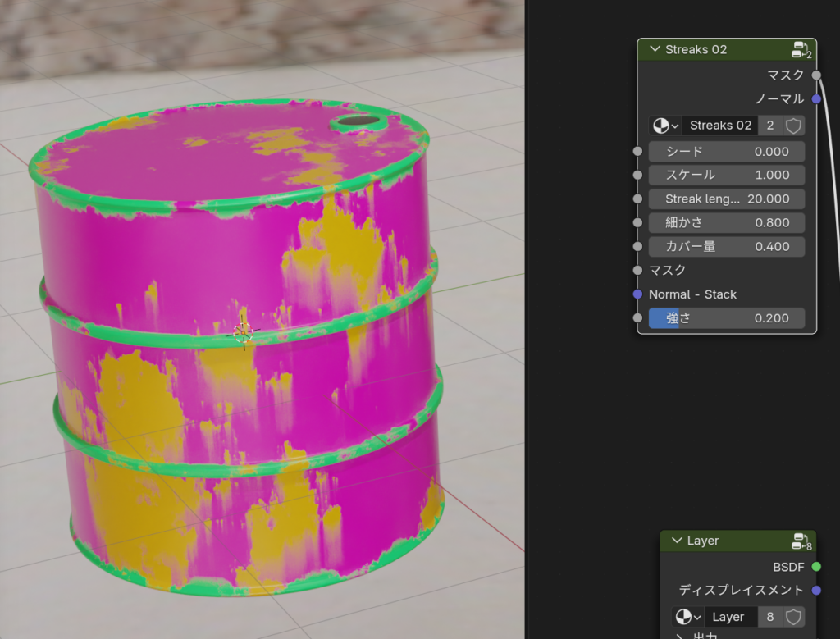Click the Streak length value field
Screen dimensions: 840x639
[726, 199]
